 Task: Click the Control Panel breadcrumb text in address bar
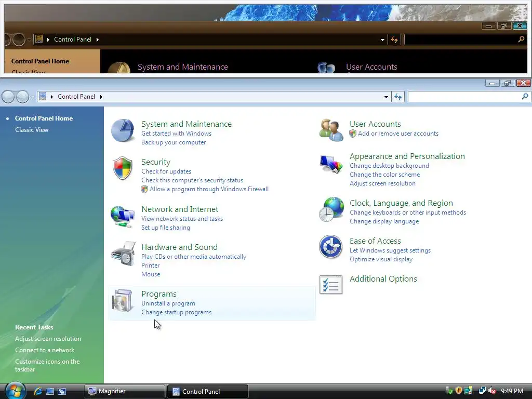pyautogui.click(x=76, y=97)
